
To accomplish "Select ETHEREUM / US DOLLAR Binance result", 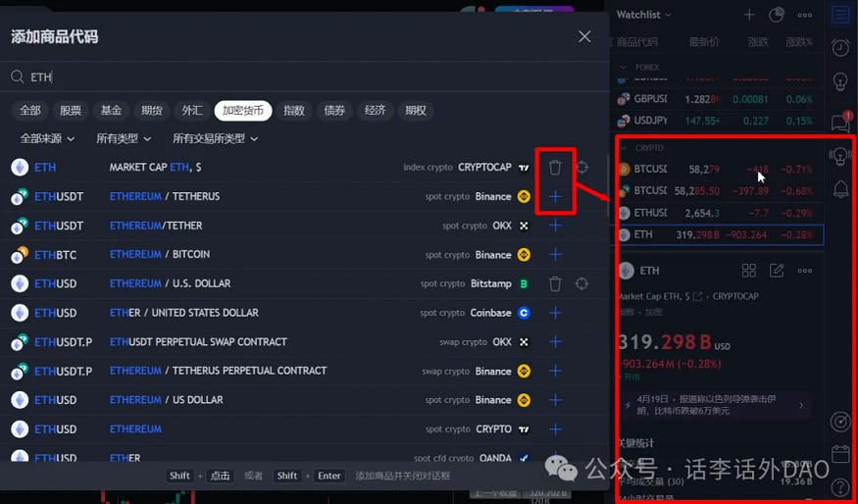I will (303, 399).
